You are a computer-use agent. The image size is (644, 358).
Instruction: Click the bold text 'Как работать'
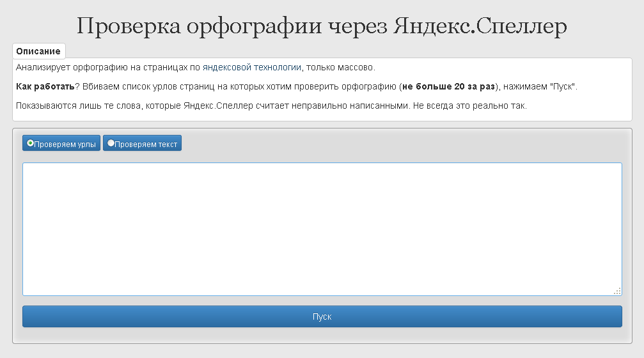tap(45, 87)
